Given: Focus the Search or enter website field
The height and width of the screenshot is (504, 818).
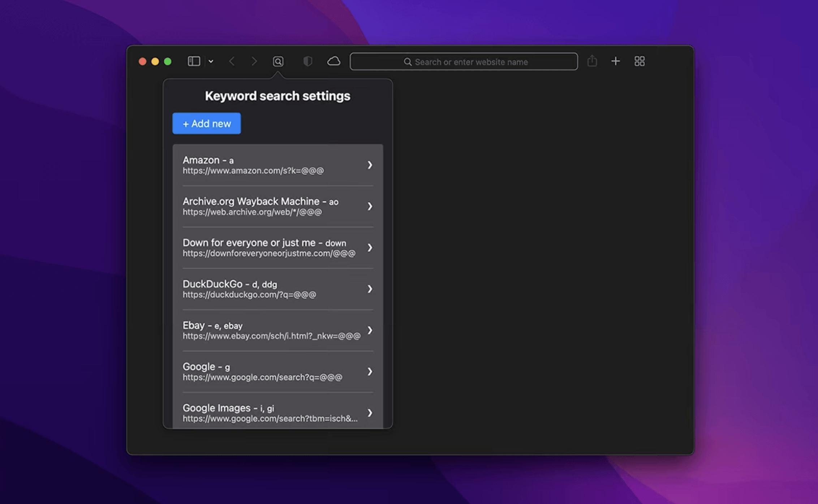Looking at the screenshot, I should (464, 62).
